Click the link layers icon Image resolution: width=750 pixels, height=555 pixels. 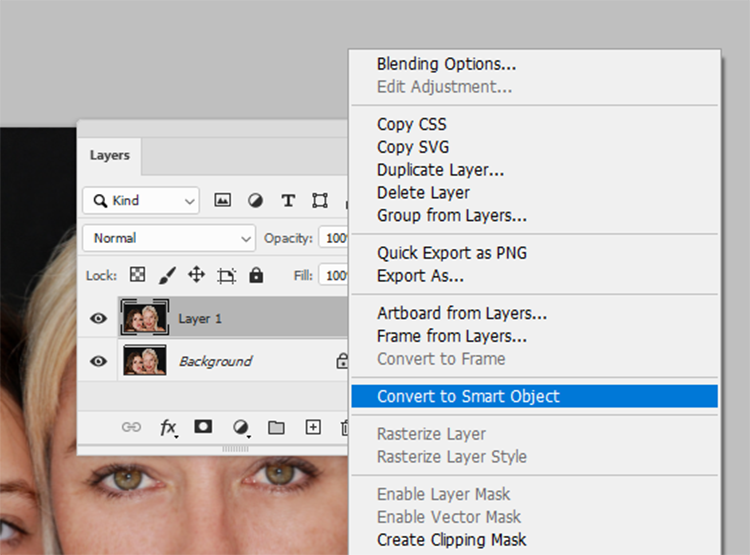pos(131,427)
